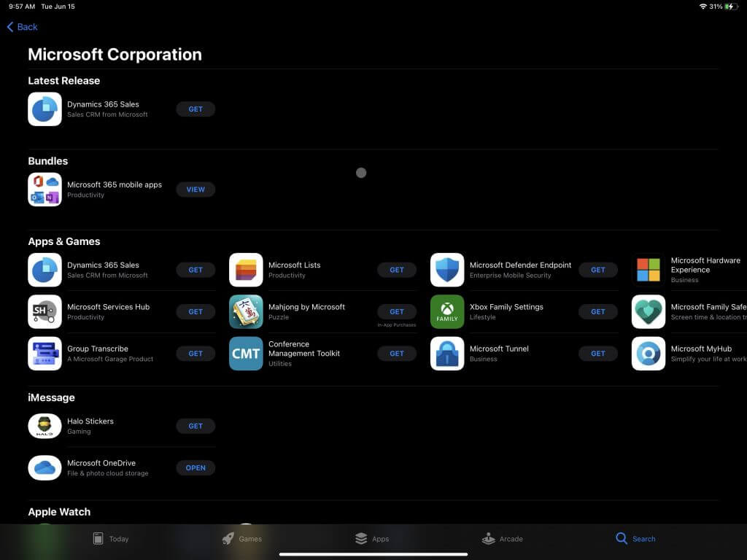Tap the Microsoft MyHub app icon
This screenshot has height=560, width=747.
649,354
